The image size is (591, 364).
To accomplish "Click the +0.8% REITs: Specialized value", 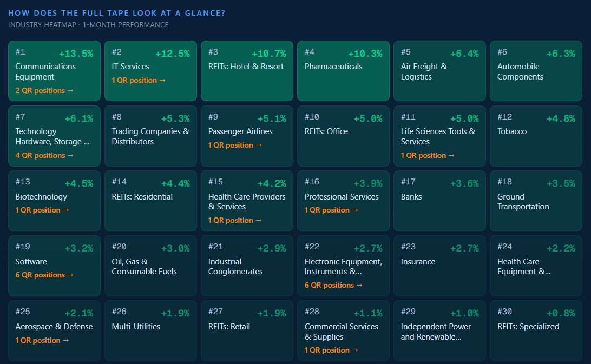I will (x=561, y=313).
